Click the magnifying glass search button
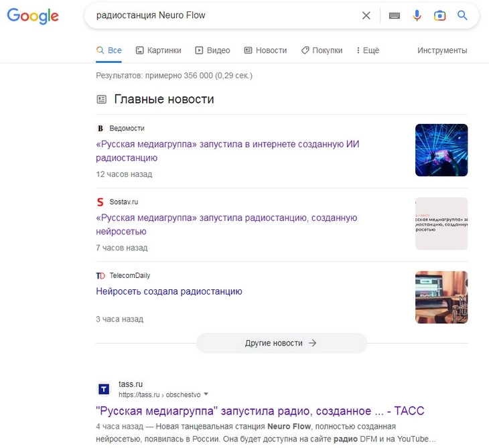Screen dimensions: 489x448 click(x=462, y=15)
